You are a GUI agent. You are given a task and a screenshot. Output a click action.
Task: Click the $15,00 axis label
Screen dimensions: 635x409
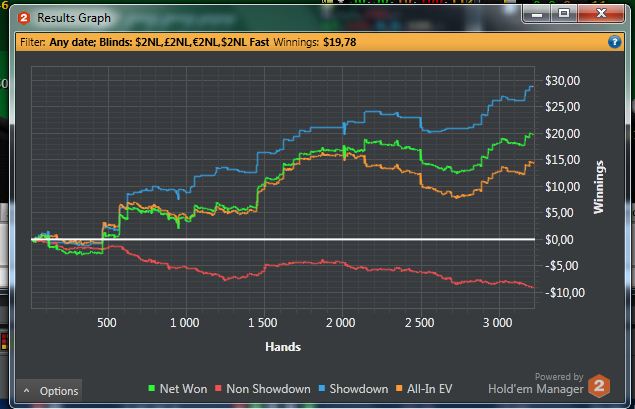[563, 160]
